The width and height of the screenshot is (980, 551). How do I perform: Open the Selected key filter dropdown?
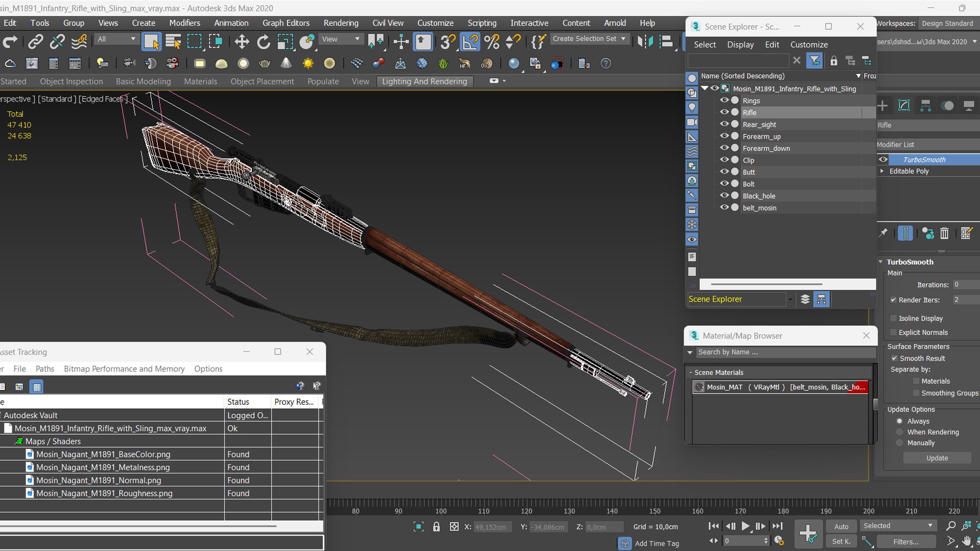click(x=898, y=525)
